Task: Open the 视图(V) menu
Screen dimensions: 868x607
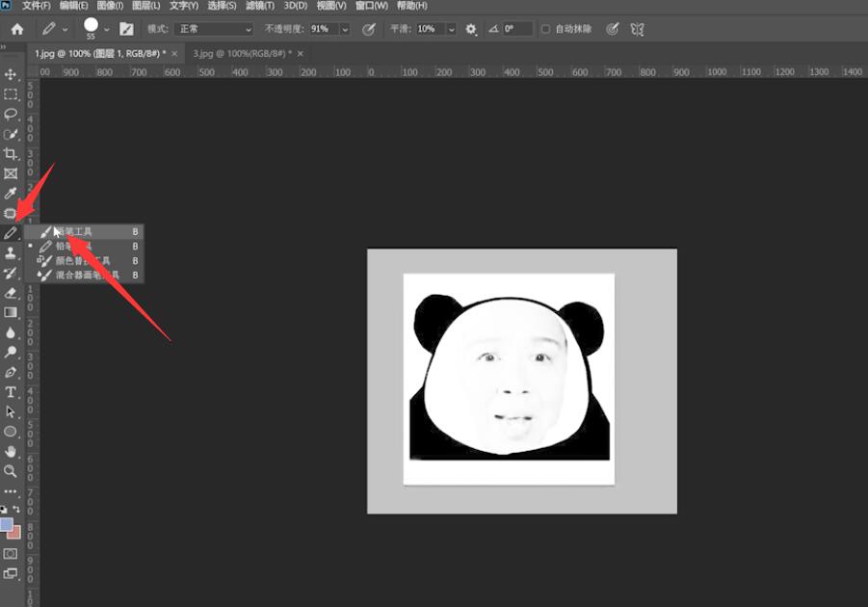Action: tap(331, 6)
